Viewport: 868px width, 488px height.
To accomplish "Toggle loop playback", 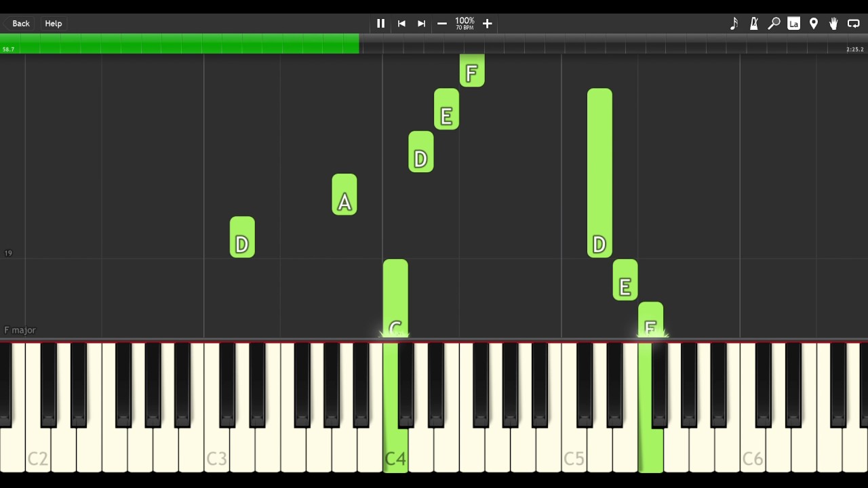I will [x=854, y=24].
